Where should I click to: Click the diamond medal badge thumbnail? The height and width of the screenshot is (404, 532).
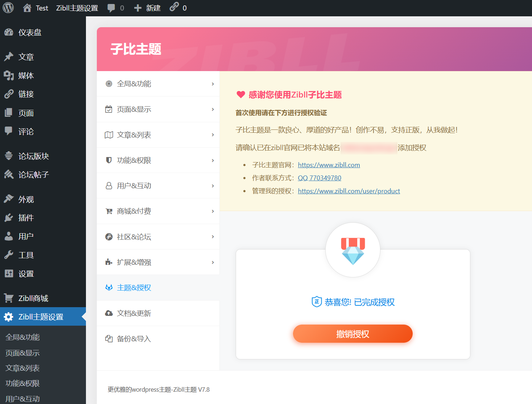coord(352,250)
